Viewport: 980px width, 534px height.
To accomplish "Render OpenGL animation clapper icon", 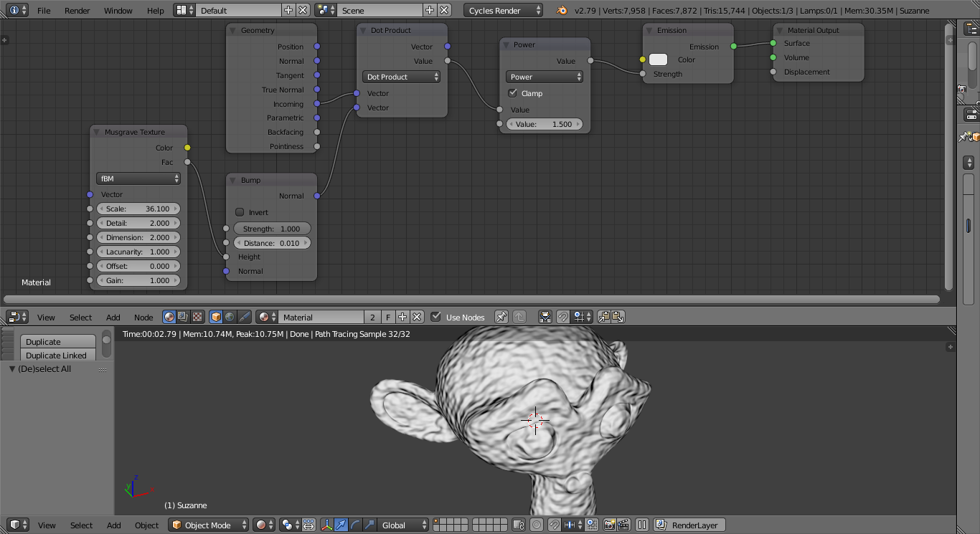I will [623, 525].
